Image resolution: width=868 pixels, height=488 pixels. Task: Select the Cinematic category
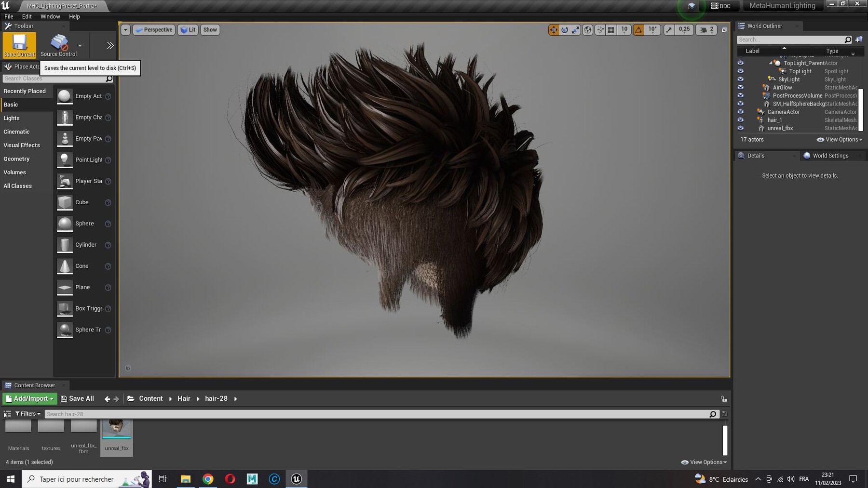click(26, 132)
